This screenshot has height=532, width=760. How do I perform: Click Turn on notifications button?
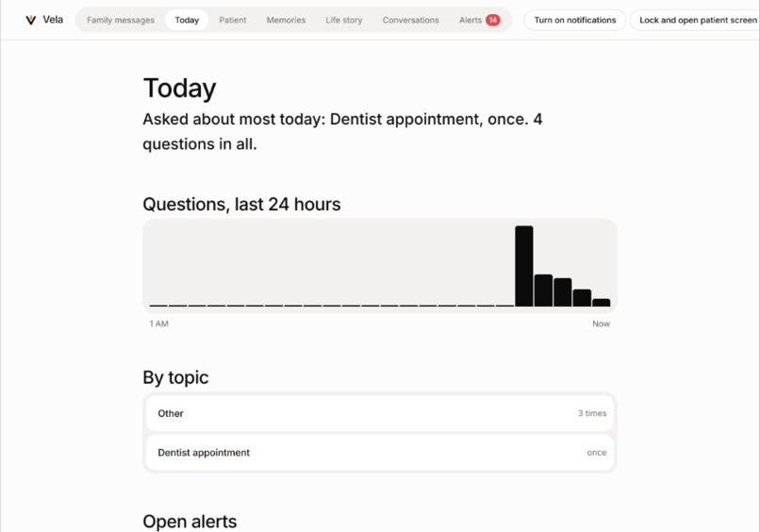click(575, 20)
